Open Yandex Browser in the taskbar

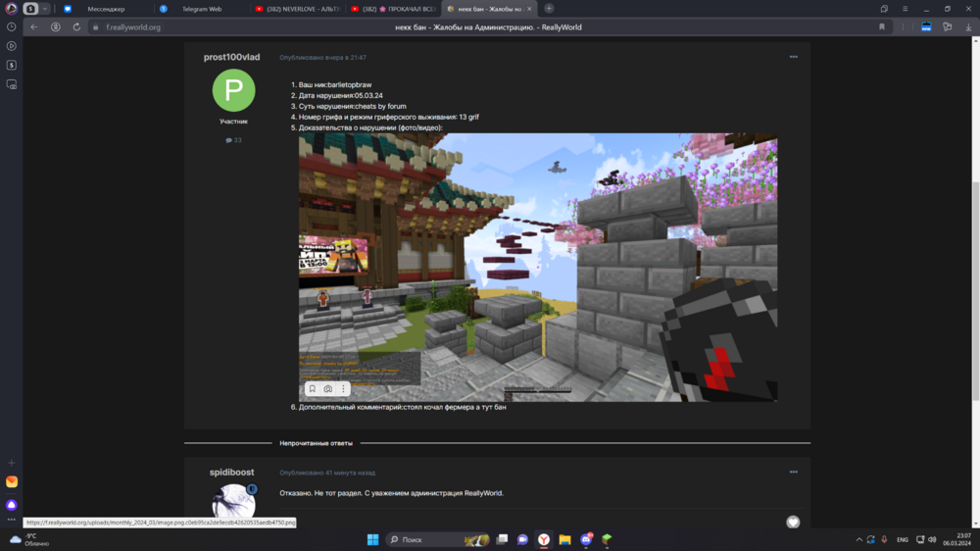(544, 539)
